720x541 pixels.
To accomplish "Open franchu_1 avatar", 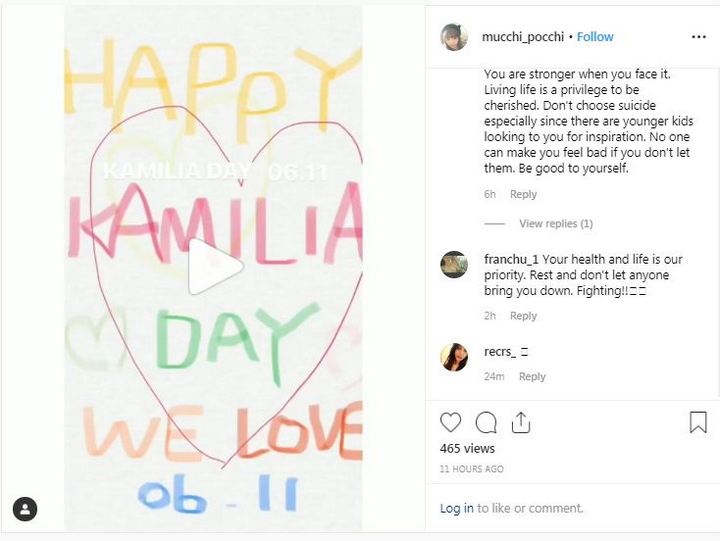I will [x=454, y=264].
